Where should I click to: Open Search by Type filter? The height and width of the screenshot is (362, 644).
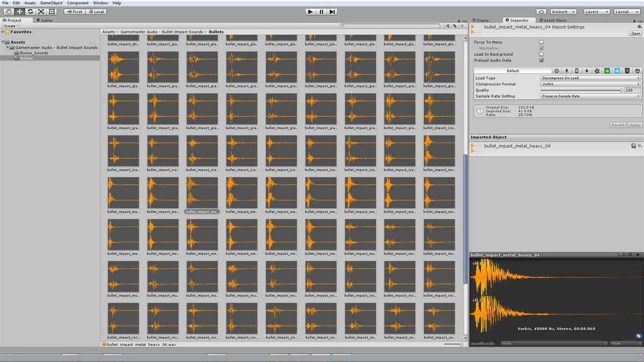click(x=449, y=25)
